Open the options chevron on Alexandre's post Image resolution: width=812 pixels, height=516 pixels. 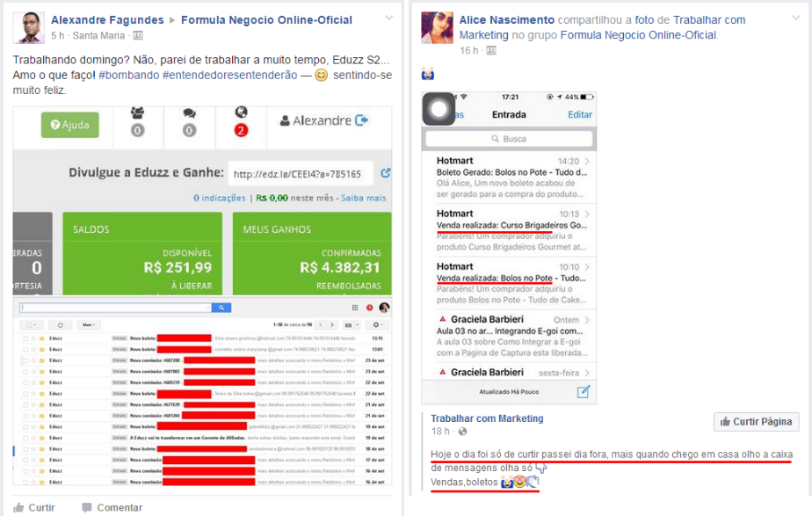[x=389, y=18]
